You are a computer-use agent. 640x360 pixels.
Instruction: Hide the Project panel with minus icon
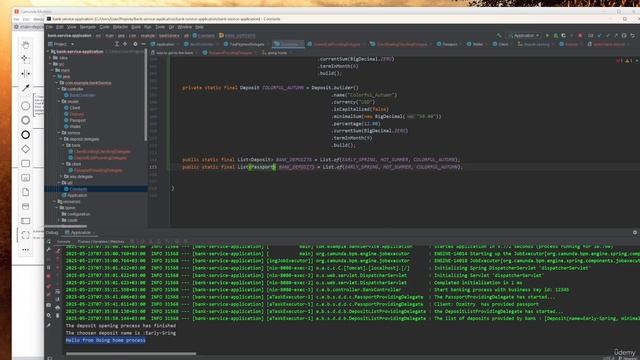click(x=143, y=44)
